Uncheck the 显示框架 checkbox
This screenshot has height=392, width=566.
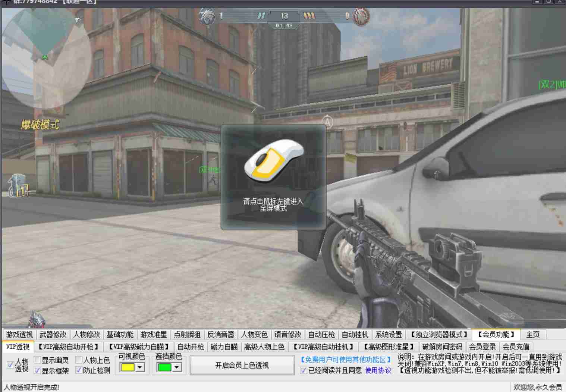[x=37, y=370]
